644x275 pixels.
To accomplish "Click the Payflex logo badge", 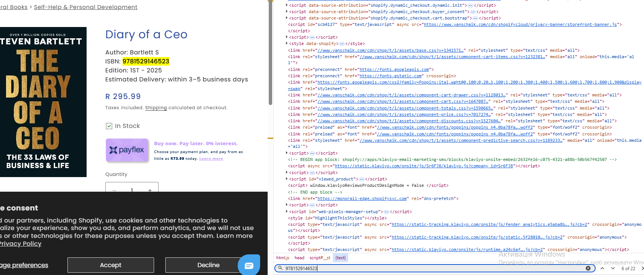I will 127,150.
